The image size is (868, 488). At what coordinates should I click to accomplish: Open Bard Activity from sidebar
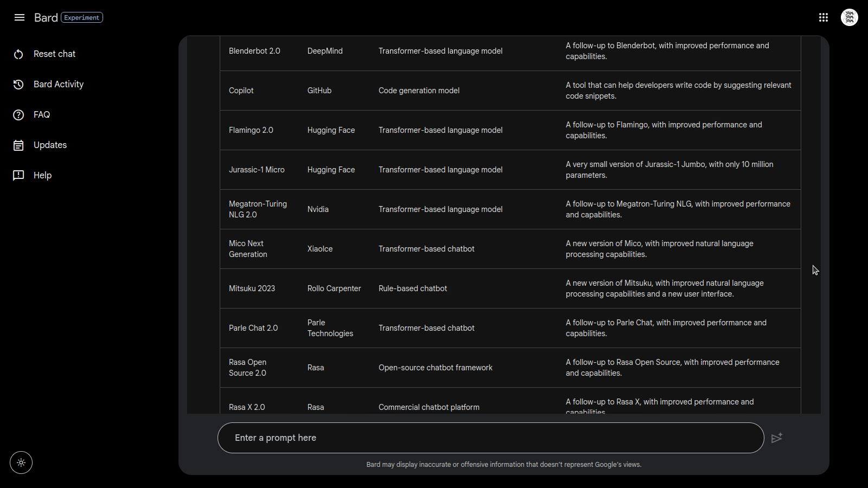tap(59, 85)
